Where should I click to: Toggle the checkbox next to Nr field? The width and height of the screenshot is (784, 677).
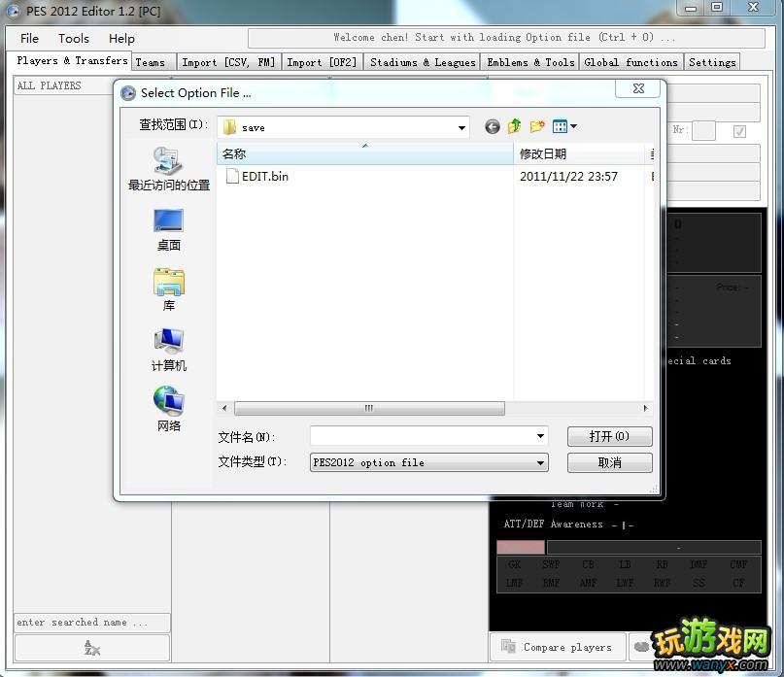(x=739, y=131)
